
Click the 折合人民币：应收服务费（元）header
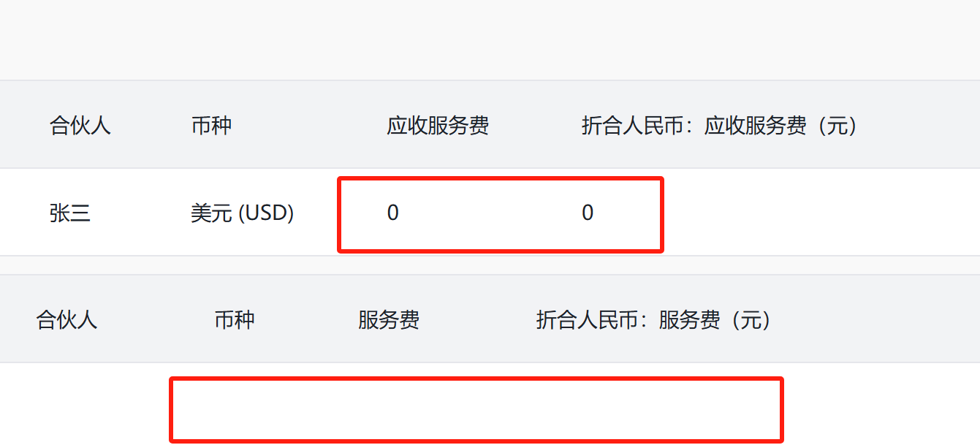coord(719,126)
